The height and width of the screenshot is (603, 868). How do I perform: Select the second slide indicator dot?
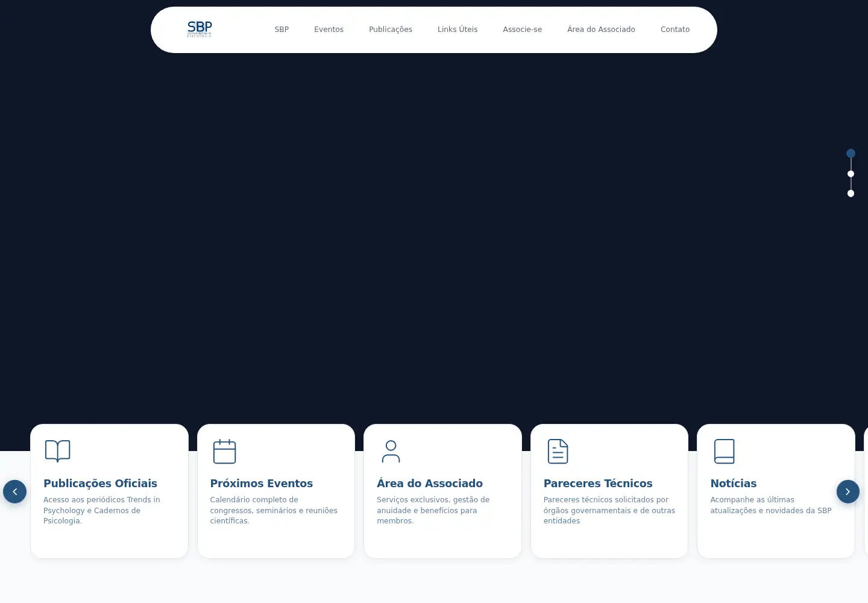[x=851, y=174]
